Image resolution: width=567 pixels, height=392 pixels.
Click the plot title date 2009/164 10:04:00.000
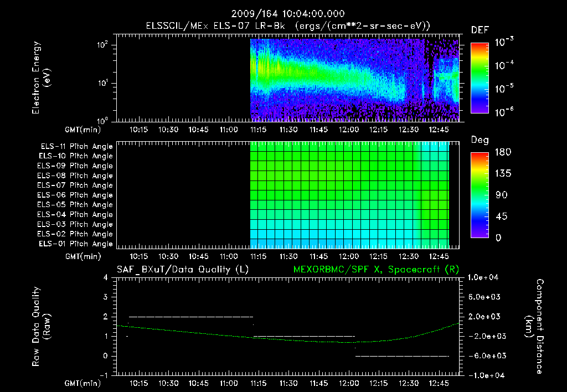pyautogui.click(x=288, y=14)
